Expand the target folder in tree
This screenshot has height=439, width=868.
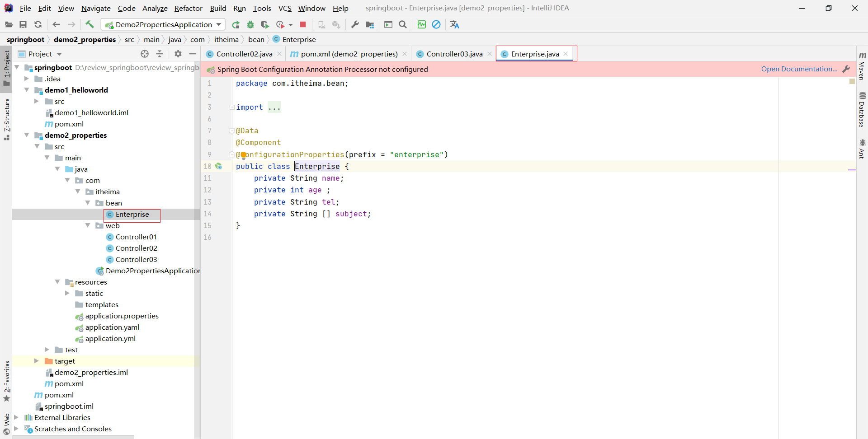pos(37,361)
